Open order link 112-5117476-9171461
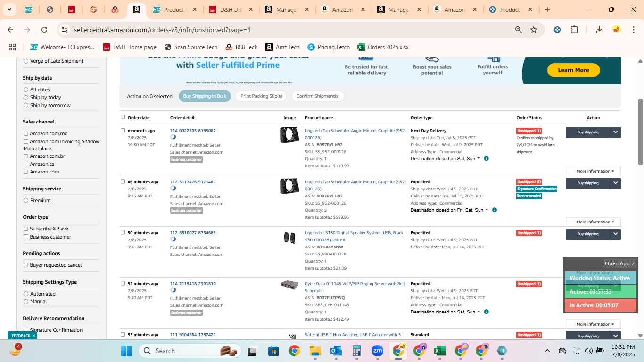This screenshot has width=644, height=362. pyautogui.click(x=193, y=182)
